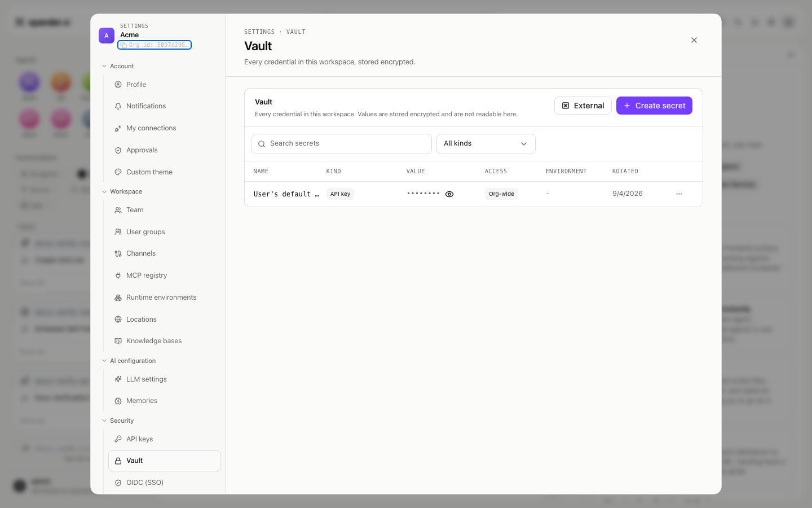812x508 pixels.
Task: Click the Team people icon
Action: click(118, 210)
